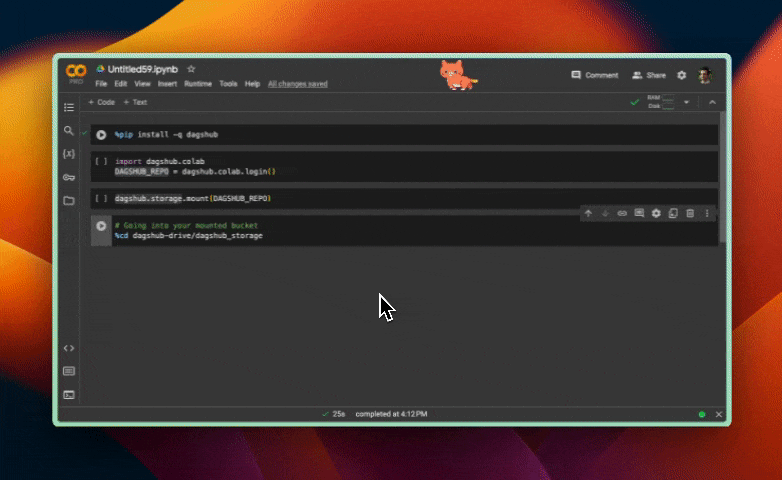Open the code snippets panel
Viewport: 782px width, 480px height.
coord(69,348)
